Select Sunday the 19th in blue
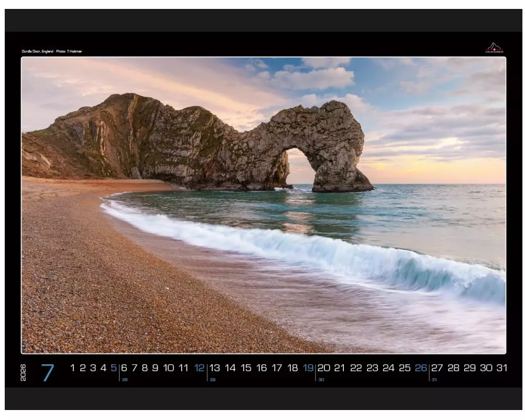 (308, 368)
